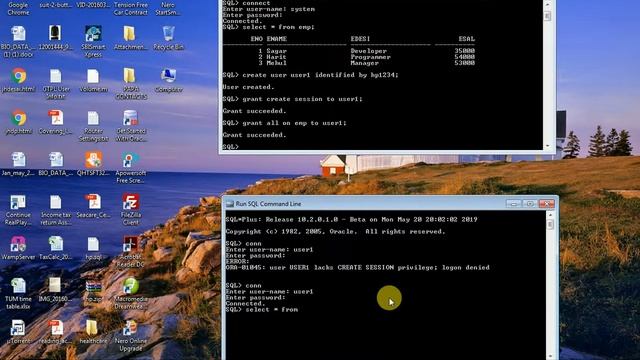The image size is (640, 360).
Task: Click the Oracle copyright line
Action: (x=336, y=231)
